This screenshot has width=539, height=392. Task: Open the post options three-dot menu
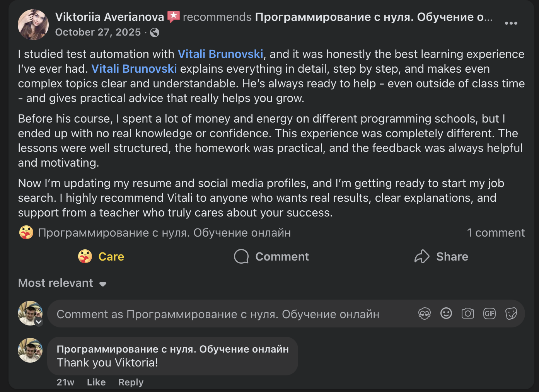[x=511, y=23]
